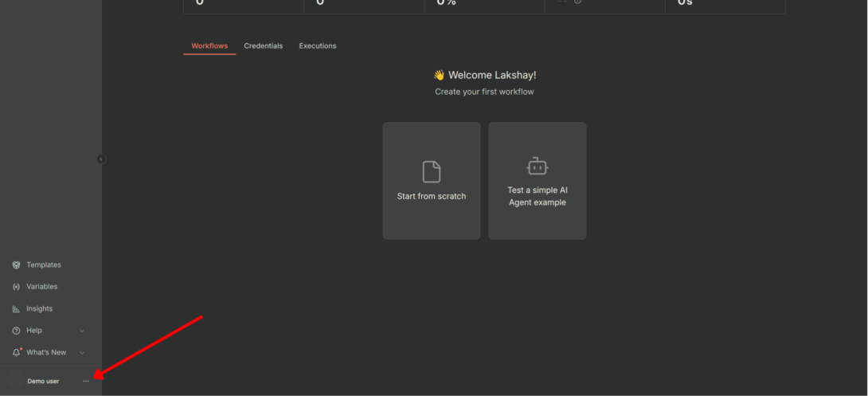This screenshot has width=868, height=396.
Task: Click the Welcome Lakshay heading
Action: point(484,76)
